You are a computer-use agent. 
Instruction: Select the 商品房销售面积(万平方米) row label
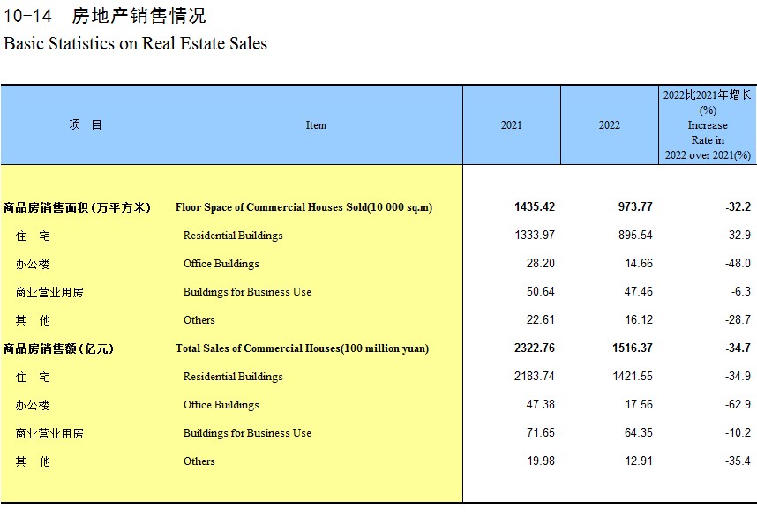point(78,207)
